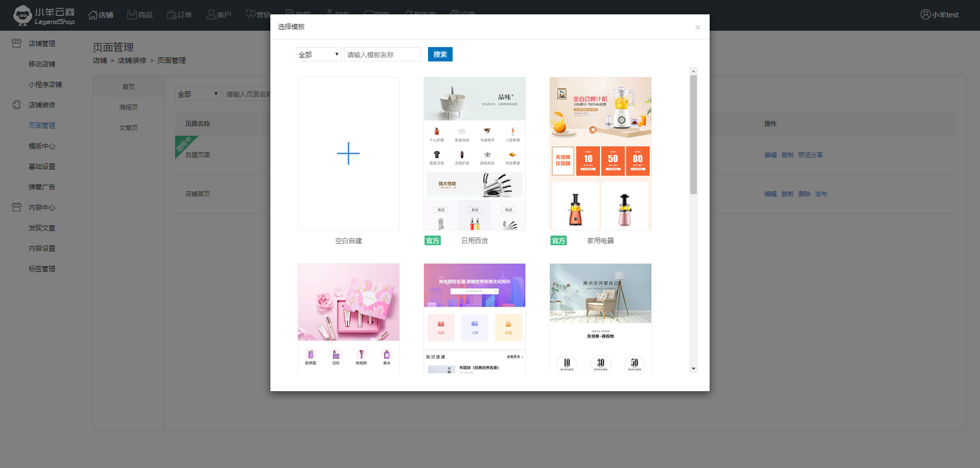Click the plus icon for blank template
Viewport: 980px width, 468px height.
point(348,154)
